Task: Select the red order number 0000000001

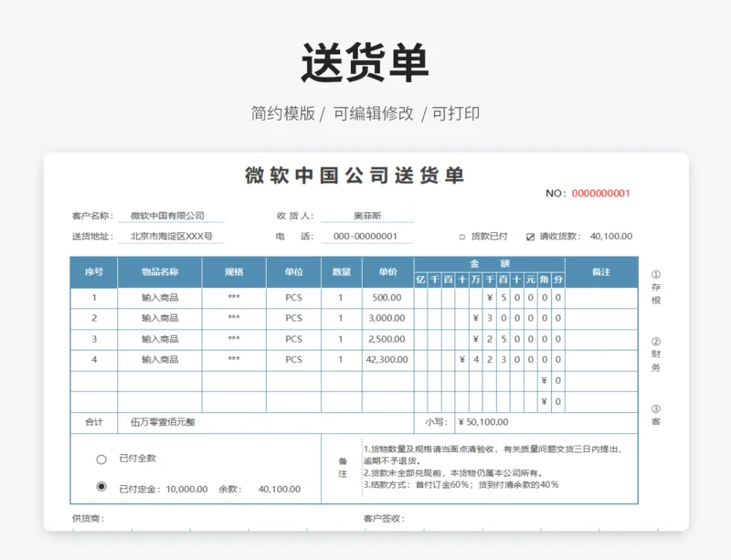Action: point(601,194)
